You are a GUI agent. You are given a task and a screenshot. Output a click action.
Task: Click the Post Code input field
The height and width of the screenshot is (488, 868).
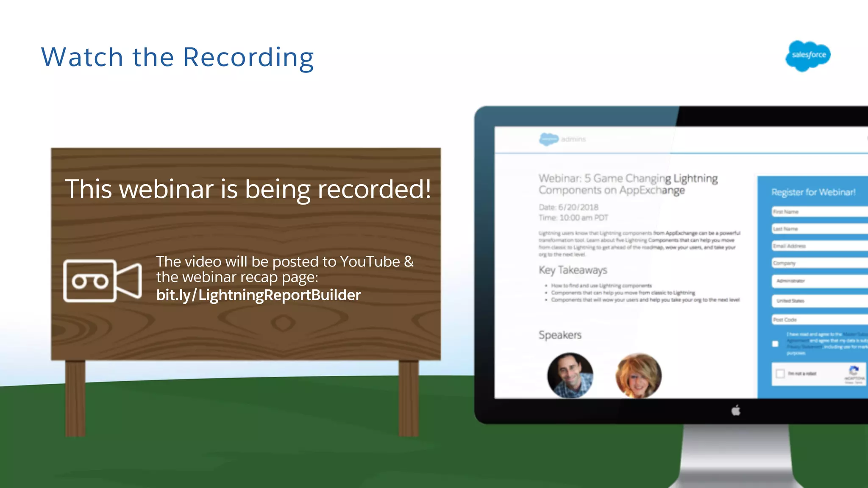click(820, 320)
